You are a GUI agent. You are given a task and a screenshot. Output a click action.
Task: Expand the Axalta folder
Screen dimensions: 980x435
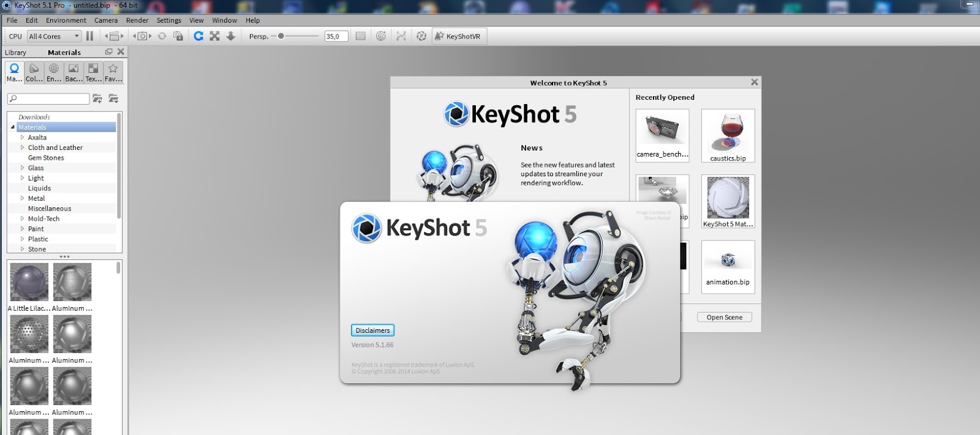(23, 138)
